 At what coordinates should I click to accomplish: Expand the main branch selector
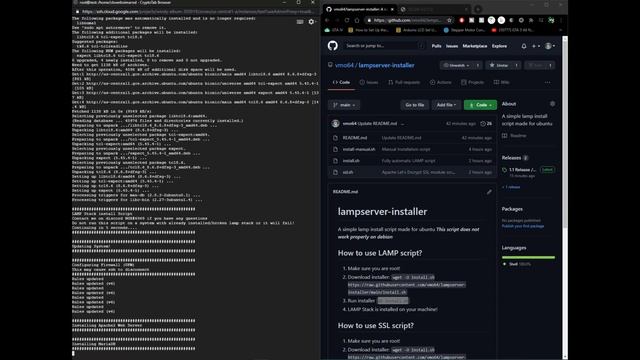tap(344, 105)
